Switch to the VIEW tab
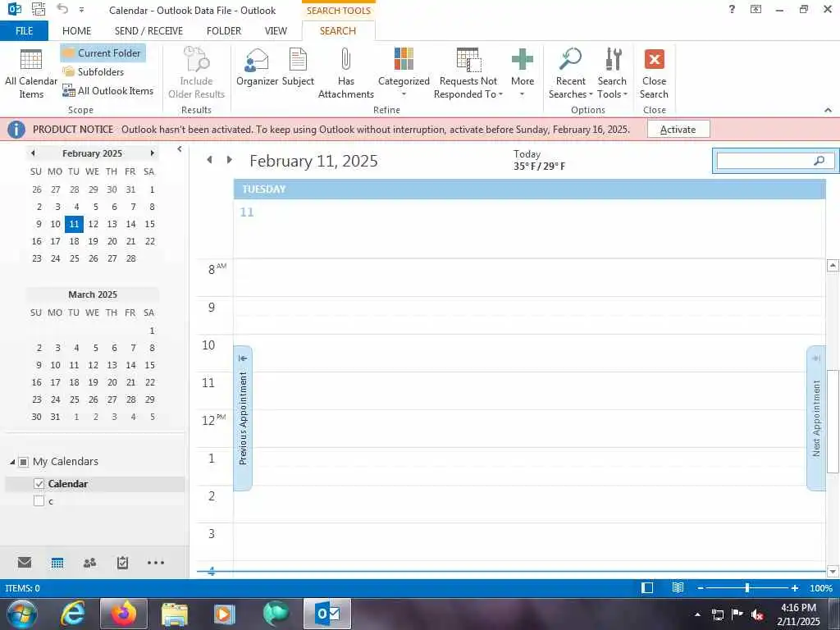The width and height of the screenshot is (840, 630). [276, 31]
